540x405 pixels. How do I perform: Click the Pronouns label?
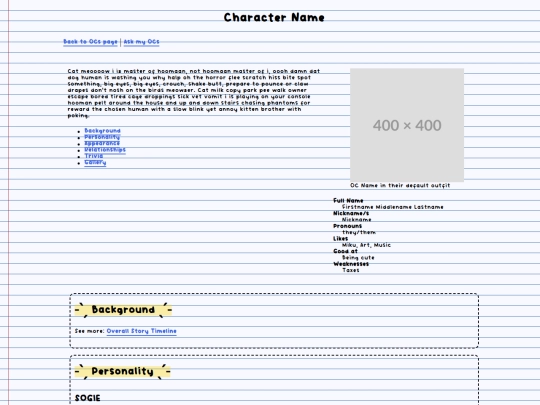click(x=347, y=226)
